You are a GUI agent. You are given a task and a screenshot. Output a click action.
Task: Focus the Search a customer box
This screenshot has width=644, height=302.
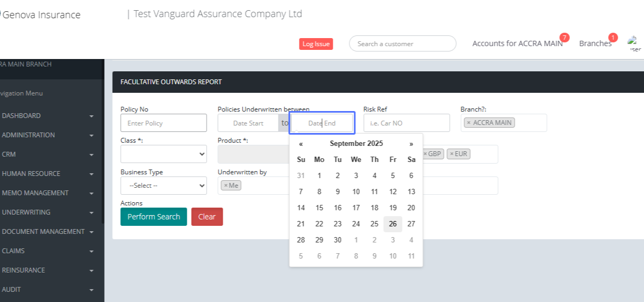point(402,43)
